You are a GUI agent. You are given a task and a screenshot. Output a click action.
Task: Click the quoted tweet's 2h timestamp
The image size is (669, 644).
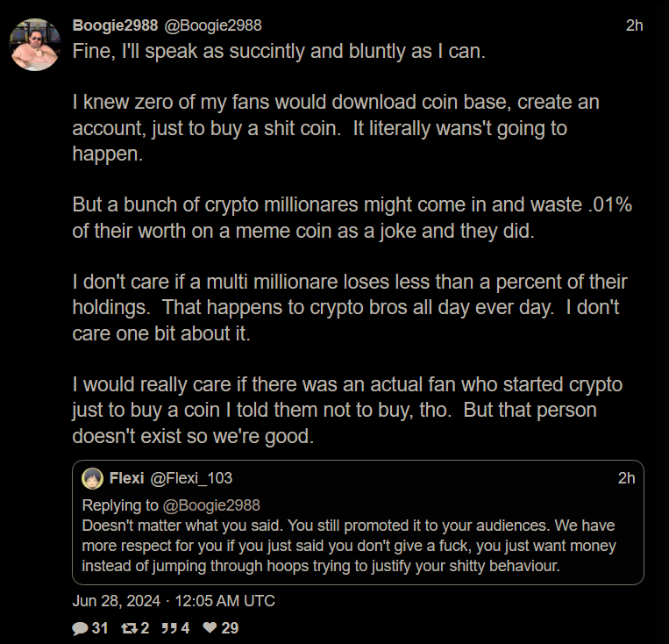point(626,478)
